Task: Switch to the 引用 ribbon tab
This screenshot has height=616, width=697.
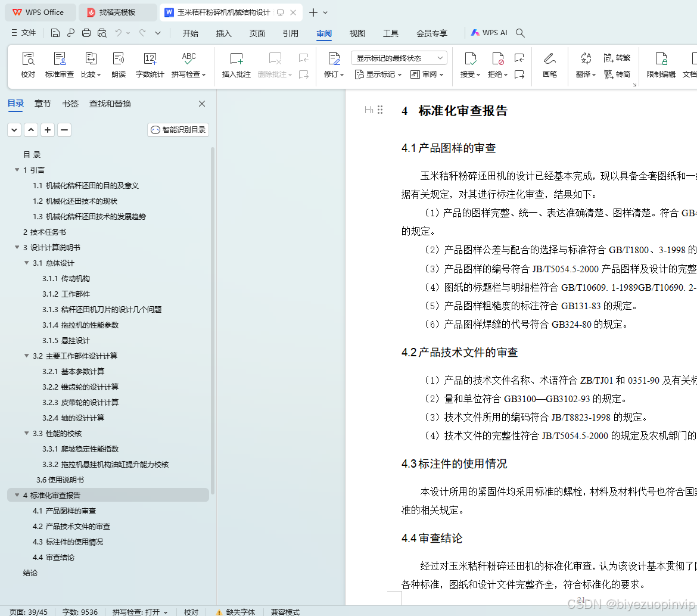Action: [290, 33]
